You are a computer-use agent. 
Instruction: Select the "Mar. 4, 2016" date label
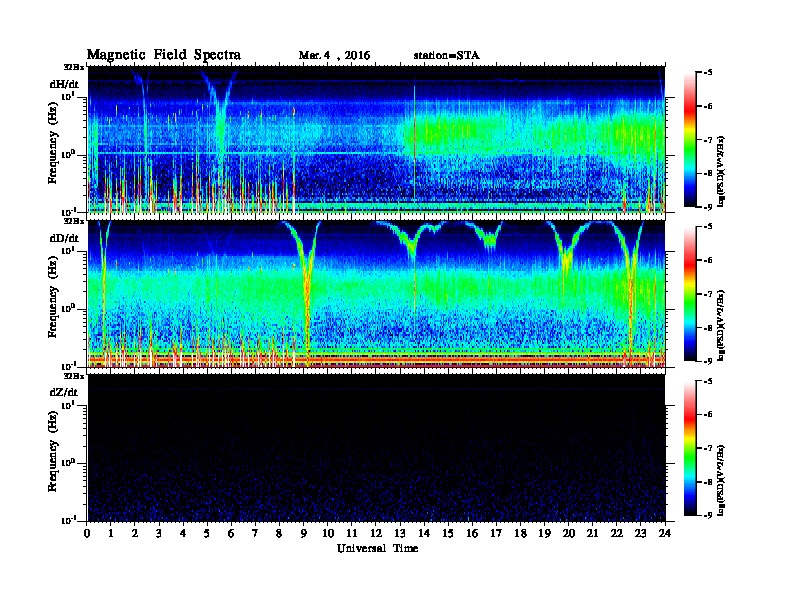click(334, 56)
